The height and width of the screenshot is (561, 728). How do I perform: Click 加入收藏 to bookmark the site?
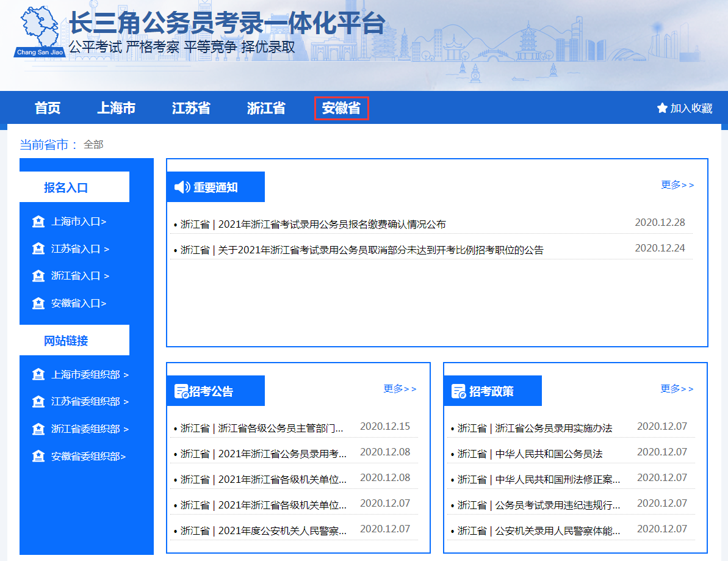tap(691, 108)
